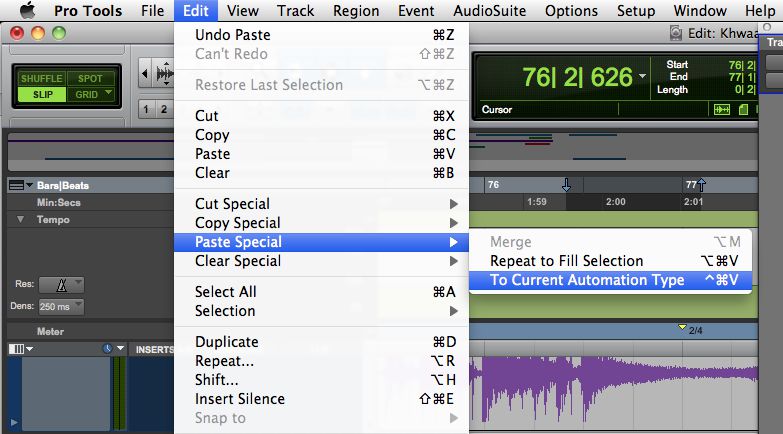Open the Setup menu

pos(636,10)
